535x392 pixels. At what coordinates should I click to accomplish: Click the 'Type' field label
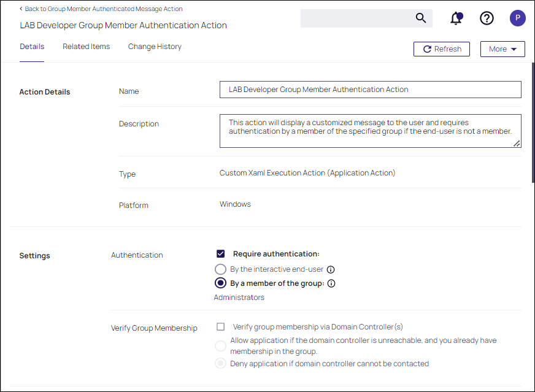(127, 174)
